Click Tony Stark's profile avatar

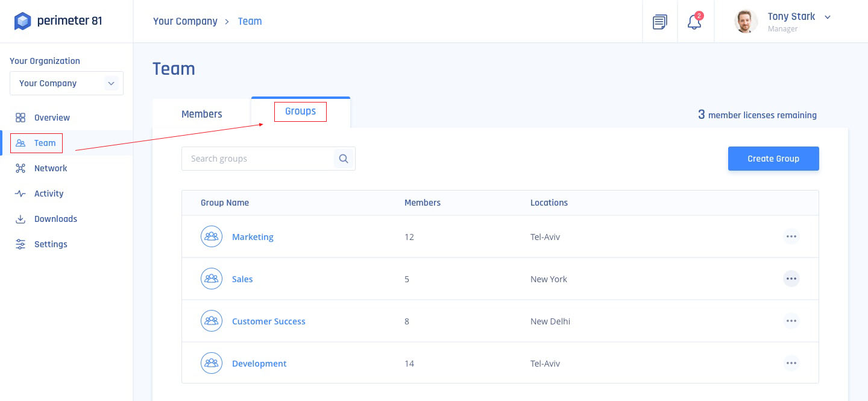pyautogui.click(x=746, y=22)
